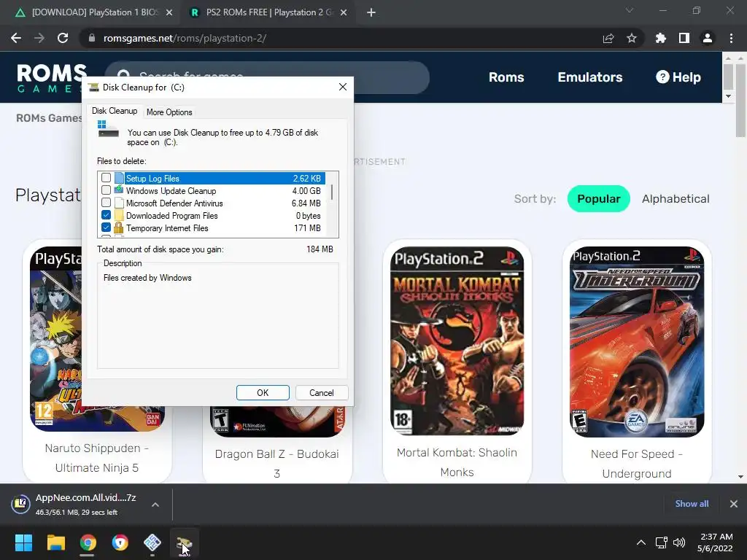
Task: Expand the AppNee download options chevron
Action: coord(155,505)
